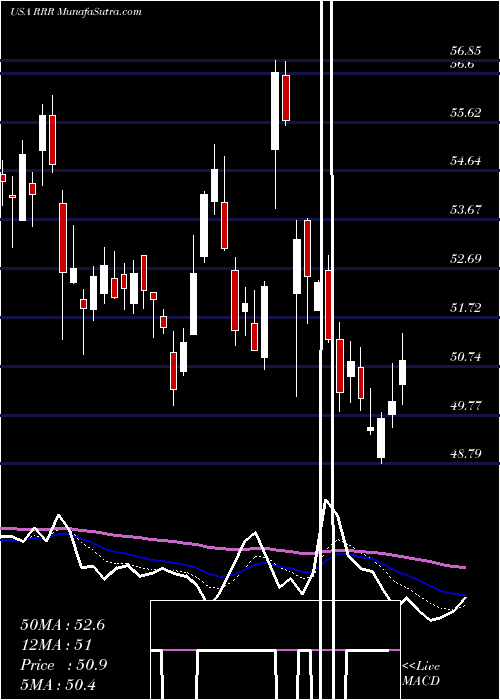Click the 50MA : 52.6 readout

62,625
